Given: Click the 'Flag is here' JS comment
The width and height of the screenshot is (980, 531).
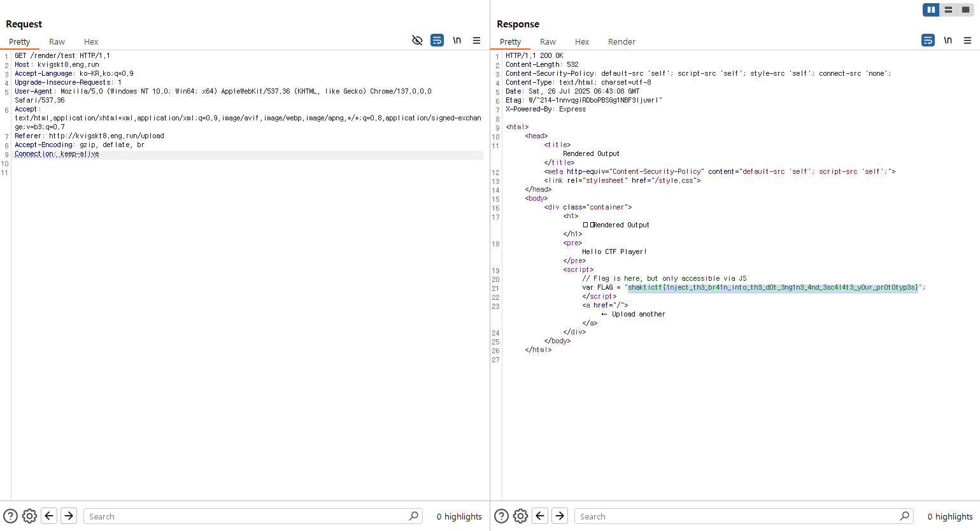Looking at the screenshot, I should [x=664, y=278].
